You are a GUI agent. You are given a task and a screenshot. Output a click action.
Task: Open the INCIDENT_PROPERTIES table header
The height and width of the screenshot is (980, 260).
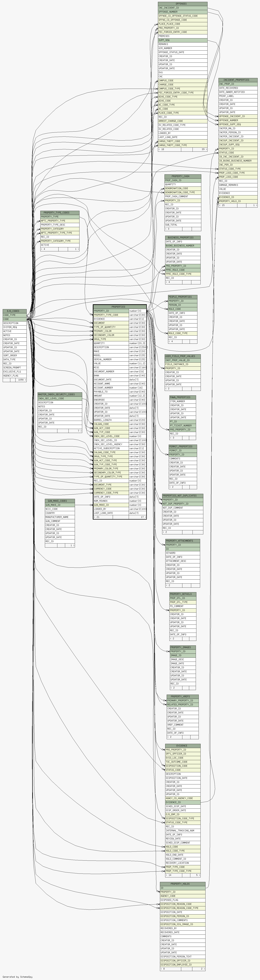point(238,80)
